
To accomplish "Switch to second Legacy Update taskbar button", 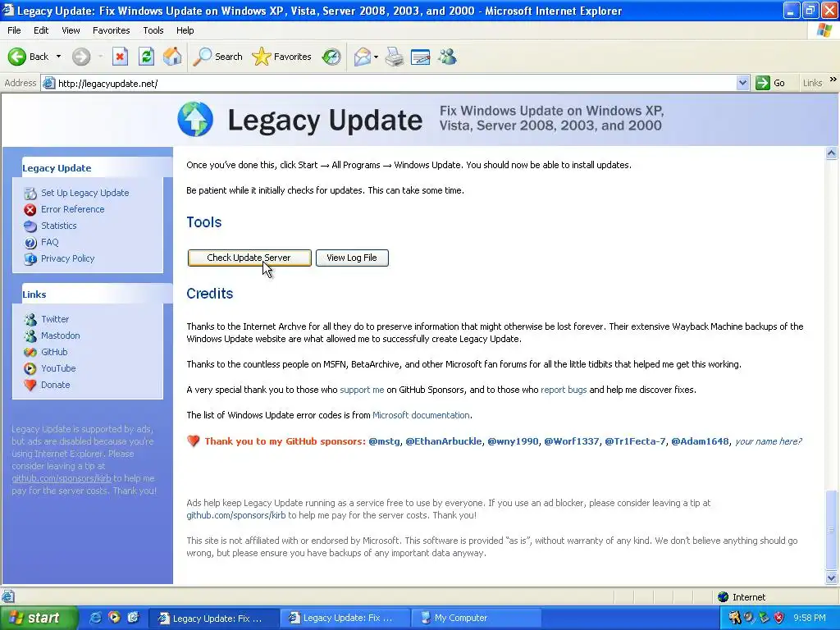I will (345, 618).
